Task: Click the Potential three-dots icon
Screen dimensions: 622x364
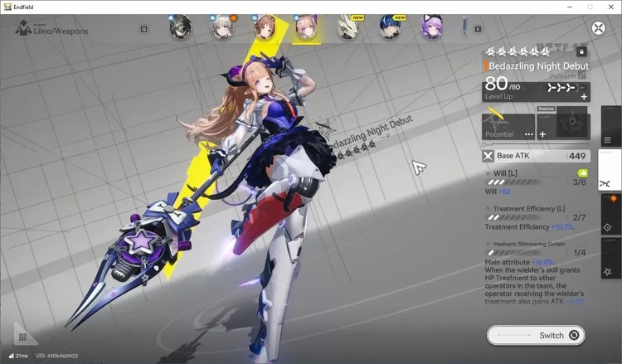Action: (x=529, y=134)
